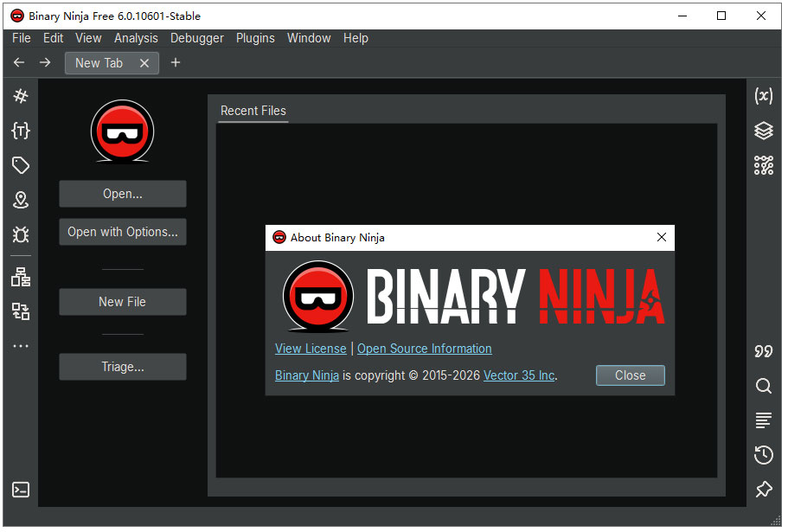Open the File menu
788x532 pixels.
(x=22, y=38)
